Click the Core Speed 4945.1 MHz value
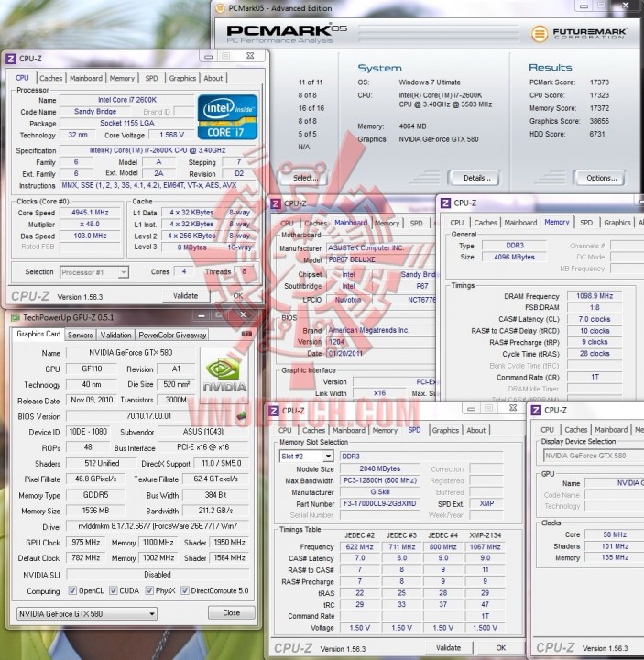The image size is (644, 660). coord(90,213)
